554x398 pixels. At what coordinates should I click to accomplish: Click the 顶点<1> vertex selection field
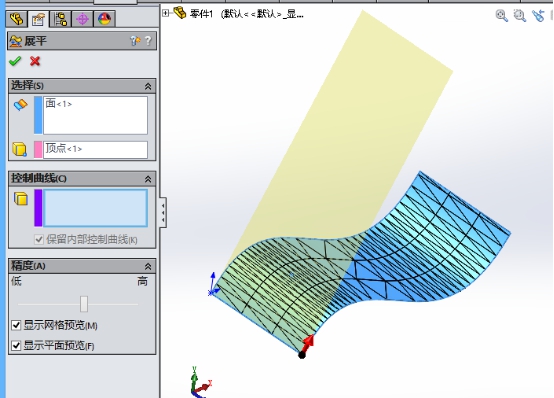coord(95,150)
